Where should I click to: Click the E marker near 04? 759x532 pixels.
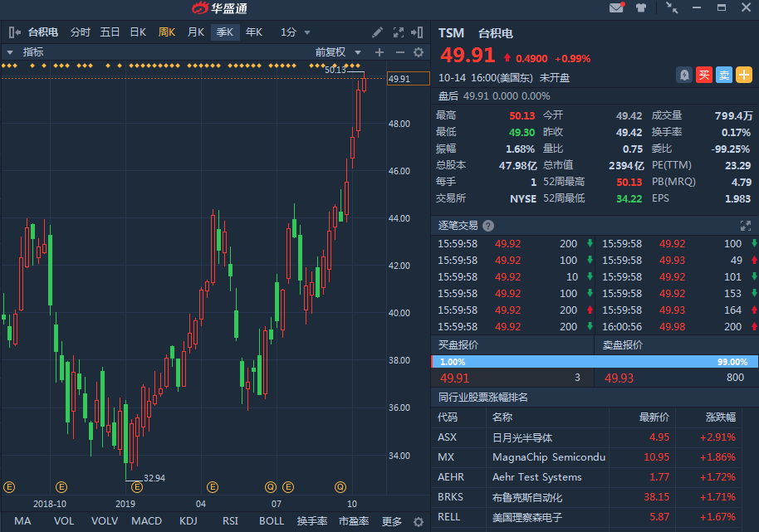click(x=213, y=487)
